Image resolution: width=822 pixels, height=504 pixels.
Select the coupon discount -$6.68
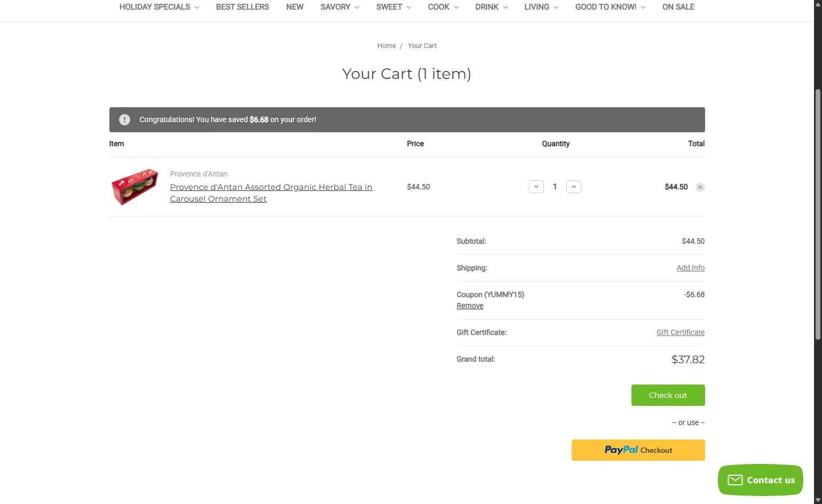click(x=694, y=294)
